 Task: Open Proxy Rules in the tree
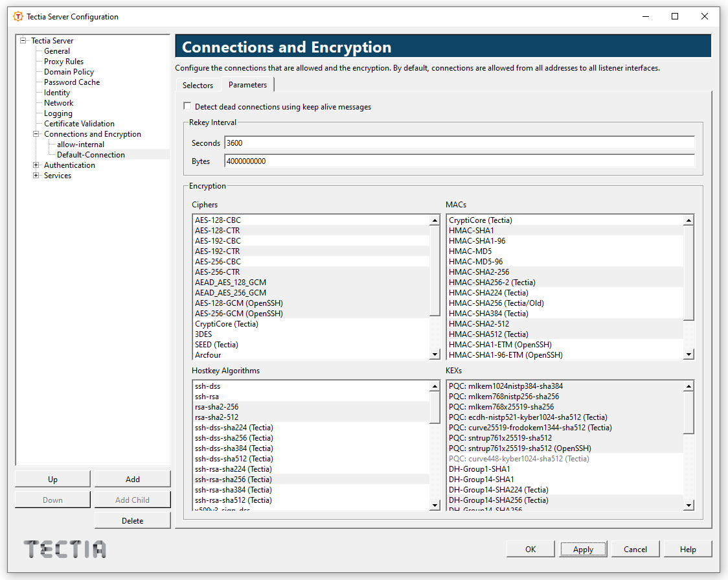pos(63,62)
